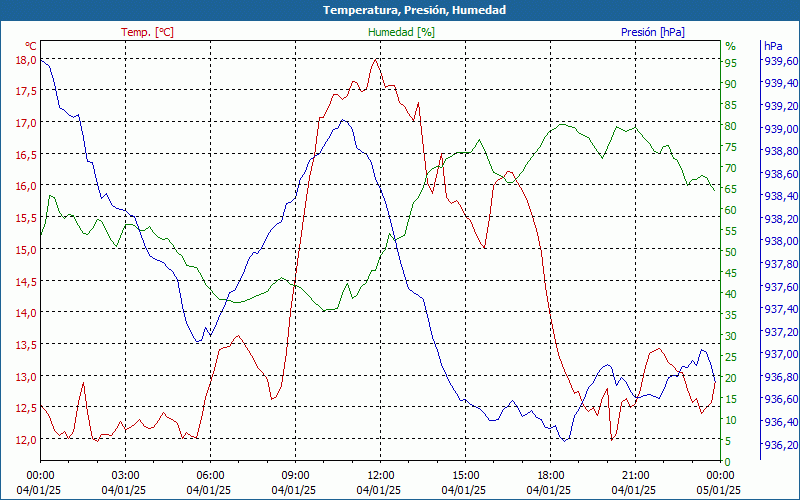The width and height of the screenshot is (800, 500).
Task: Click the 17,0 temperature axis value
Action: [x=26, y=123]
